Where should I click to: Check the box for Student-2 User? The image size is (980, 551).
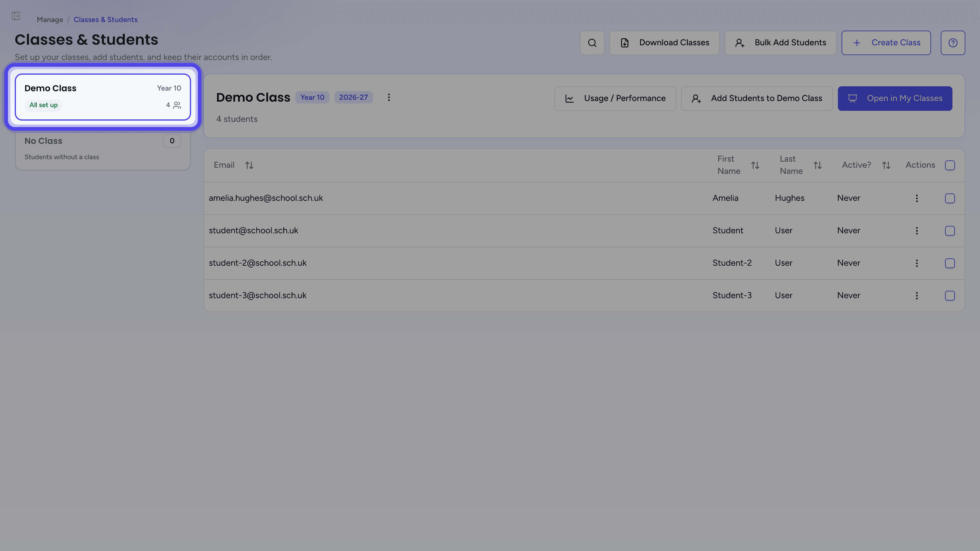coord(950,263)
